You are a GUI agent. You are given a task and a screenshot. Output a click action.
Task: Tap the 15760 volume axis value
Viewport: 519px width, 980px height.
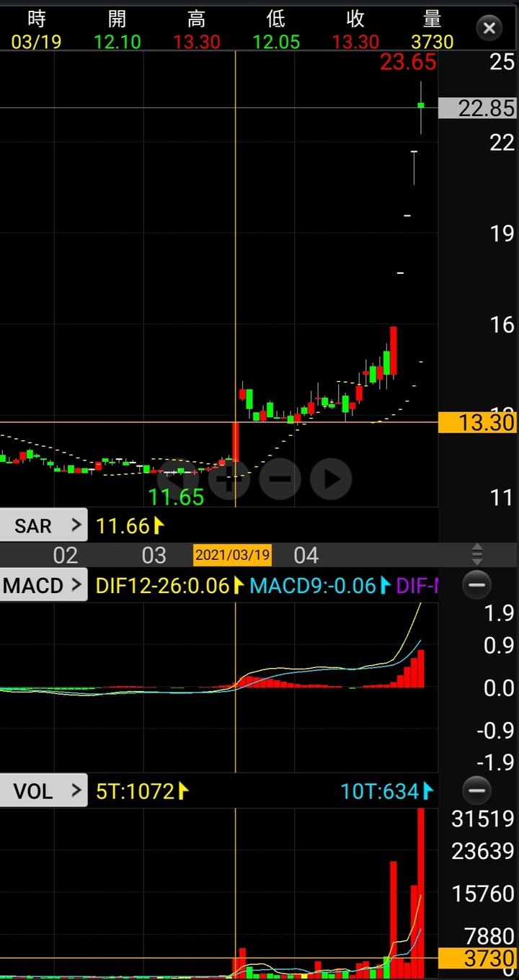pos(482,894)
